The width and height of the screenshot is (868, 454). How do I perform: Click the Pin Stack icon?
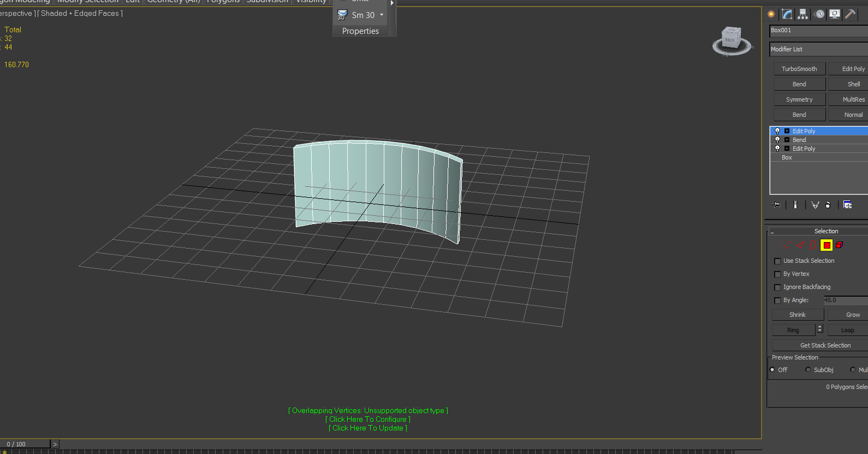point(777,205)
